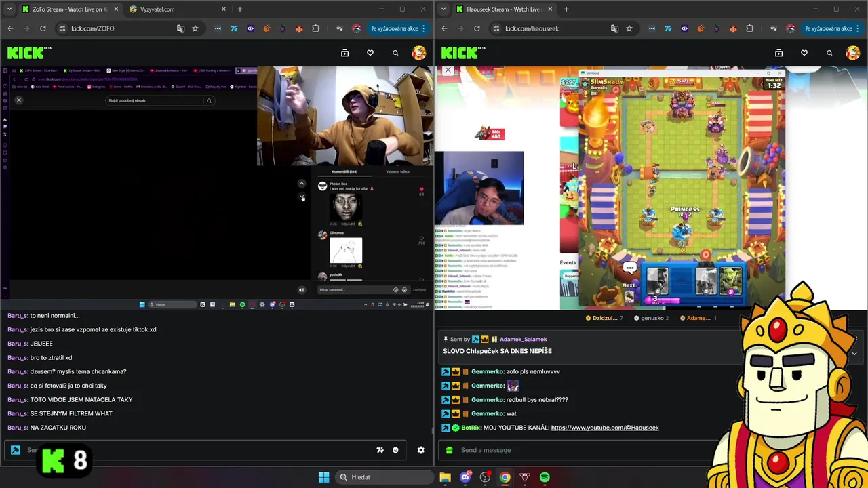Open Windows Start menu
The image size is (868, 488).
pyautogui.click(x=323, y=477)
